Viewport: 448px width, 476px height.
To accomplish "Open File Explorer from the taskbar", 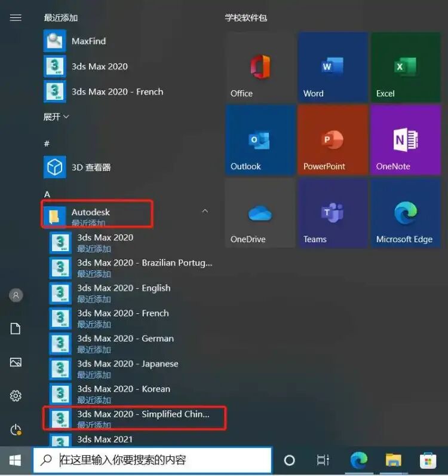I will 394,460.
